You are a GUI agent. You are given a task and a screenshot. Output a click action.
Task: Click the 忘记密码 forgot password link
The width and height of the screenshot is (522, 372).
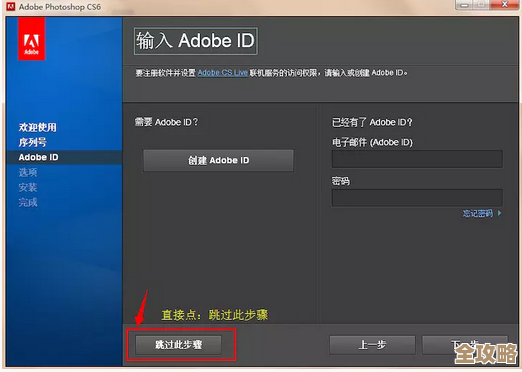click(x=482, y=213)
